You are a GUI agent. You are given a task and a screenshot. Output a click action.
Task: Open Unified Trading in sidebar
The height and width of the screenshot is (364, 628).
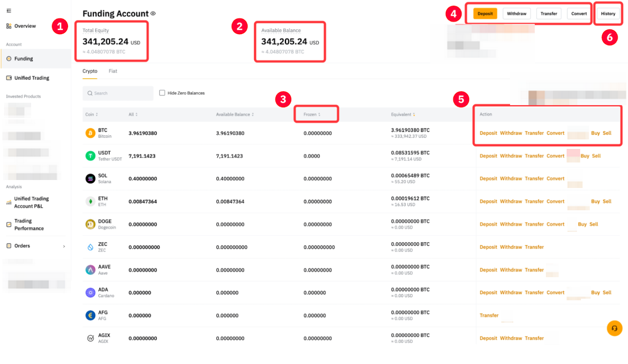click(31, 78)
